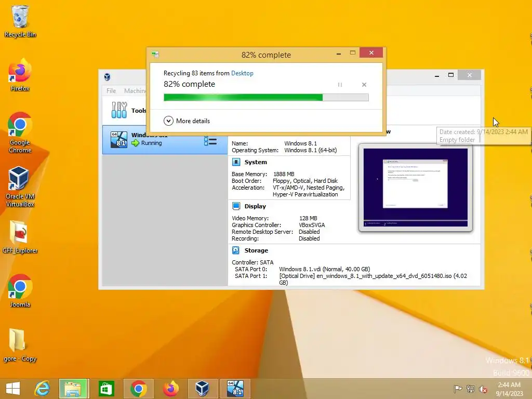
Task: Select the Oracle VM VirtualBox desktop shortcut
Action: [20, 187]
